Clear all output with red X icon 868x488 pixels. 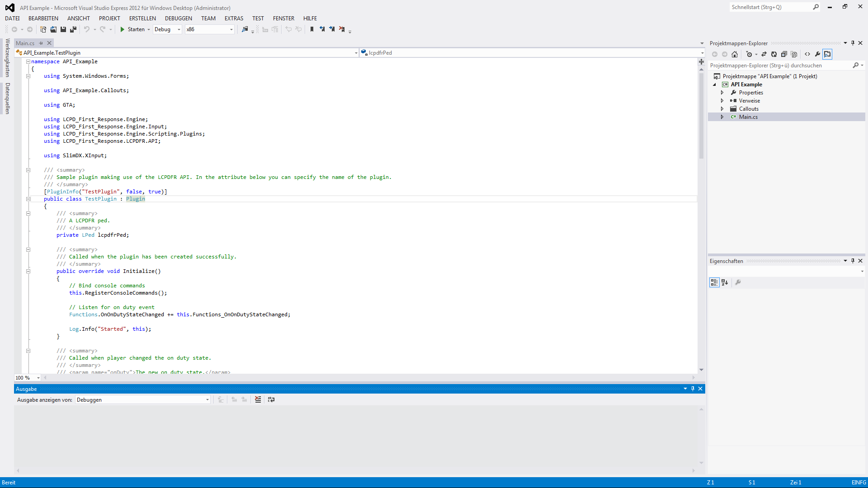[x=258, y=399]
